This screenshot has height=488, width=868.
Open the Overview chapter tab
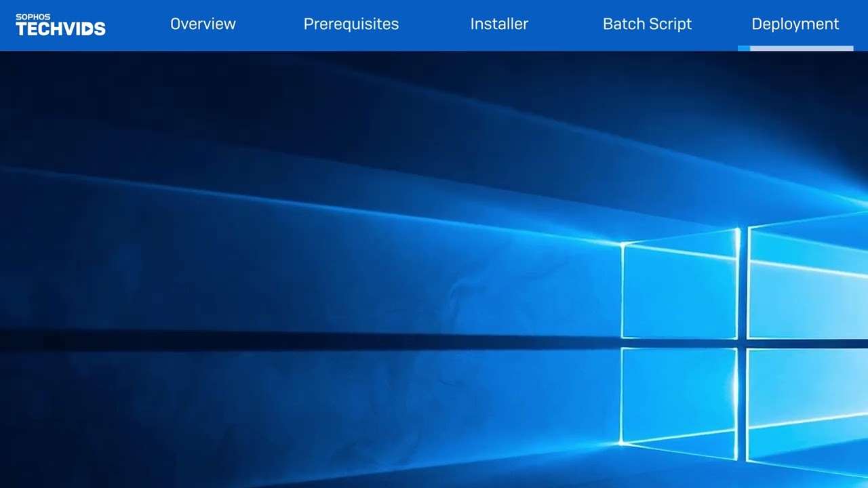pos(203,24)
